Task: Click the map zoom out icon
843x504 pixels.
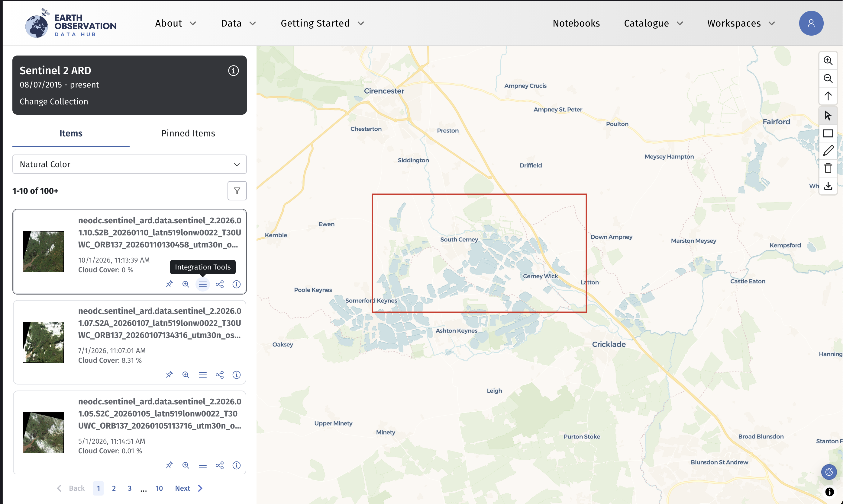Action: pyautogui.click(x=828, y=78)
